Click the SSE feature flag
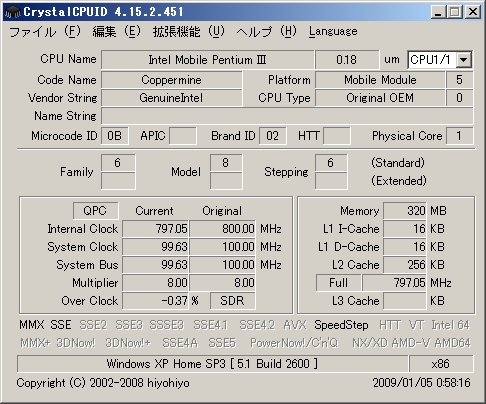The width and height of the screenshot is (486, 404). click(x=61, y=325)
